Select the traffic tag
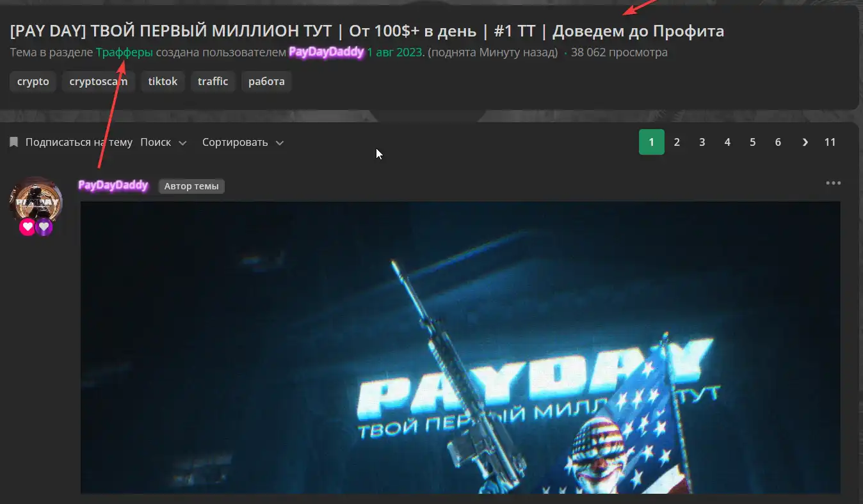This screenshot has height=504, width=863. tap(213, 82)
